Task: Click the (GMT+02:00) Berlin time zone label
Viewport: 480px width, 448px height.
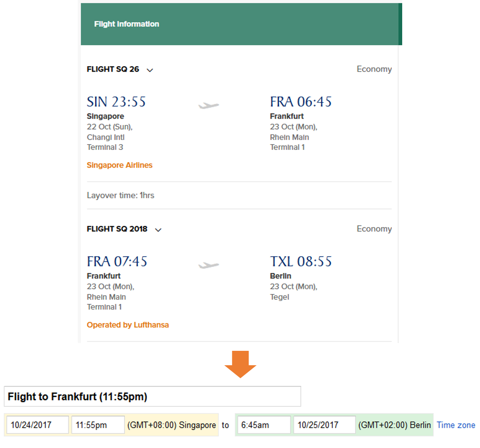Action: click(x=394, y=425)
